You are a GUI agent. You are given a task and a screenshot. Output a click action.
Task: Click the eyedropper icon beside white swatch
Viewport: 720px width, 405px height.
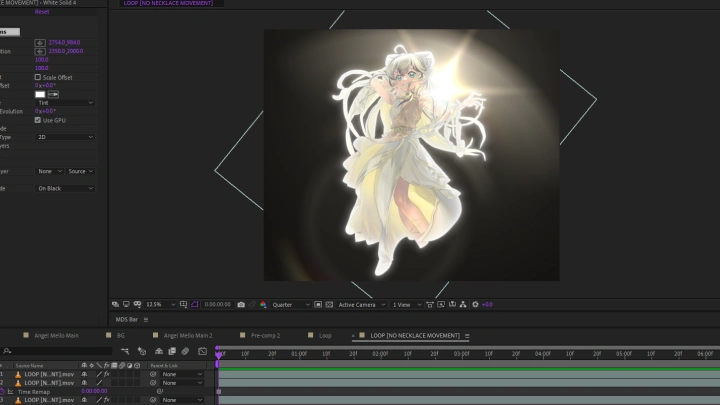coord(53,94)
